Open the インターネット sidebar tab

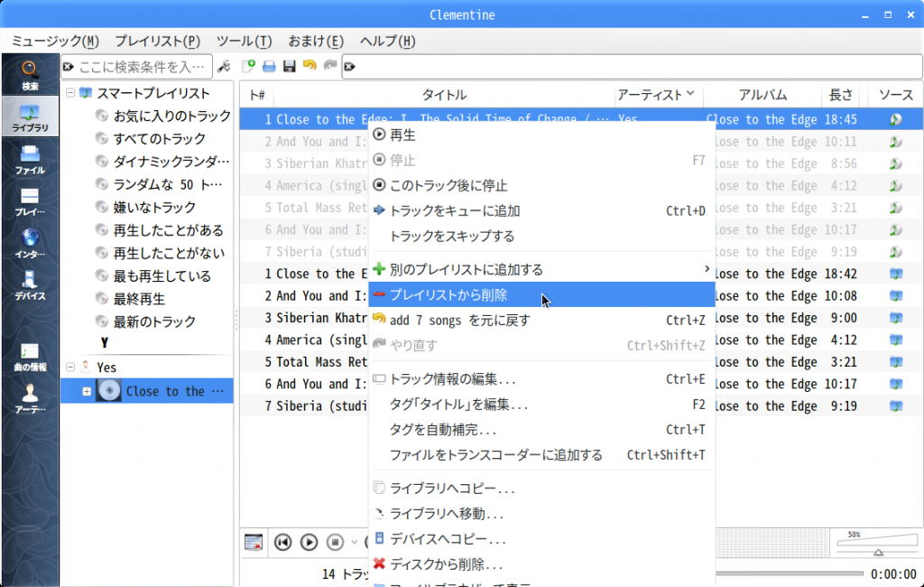[x=30, y=244]
